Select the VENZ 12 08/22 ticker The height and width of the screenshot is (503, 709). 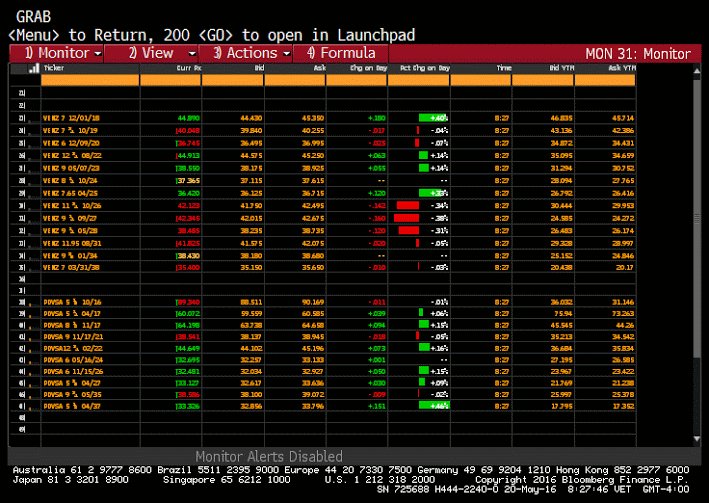click(72, 156)
